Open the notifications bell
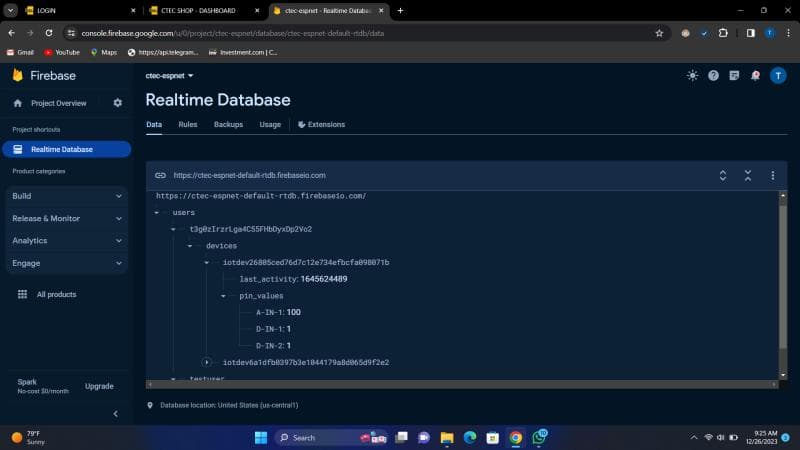Image resolution: width=800 pixels, height=450 pixels. (755, 75)
